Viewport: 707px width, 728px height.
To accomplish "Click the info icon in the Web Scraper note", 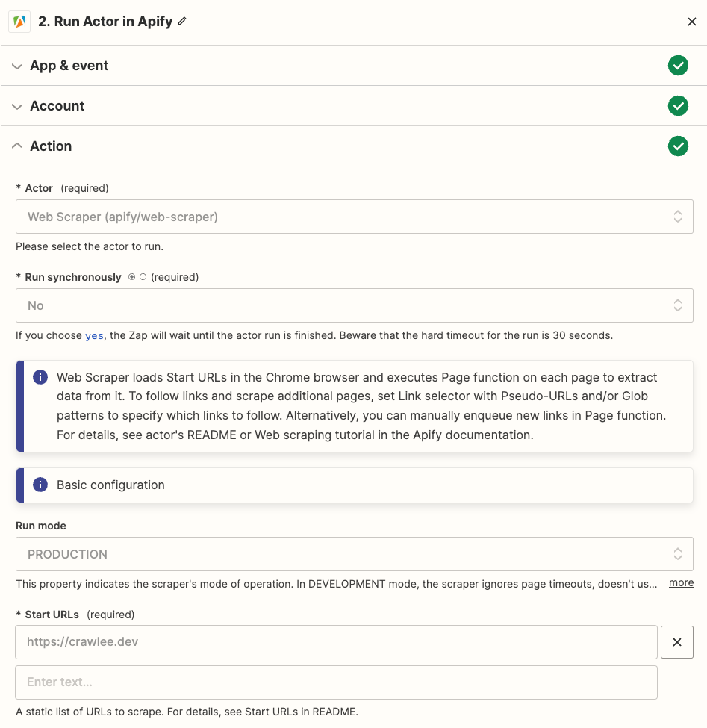I will pos(40,377).
